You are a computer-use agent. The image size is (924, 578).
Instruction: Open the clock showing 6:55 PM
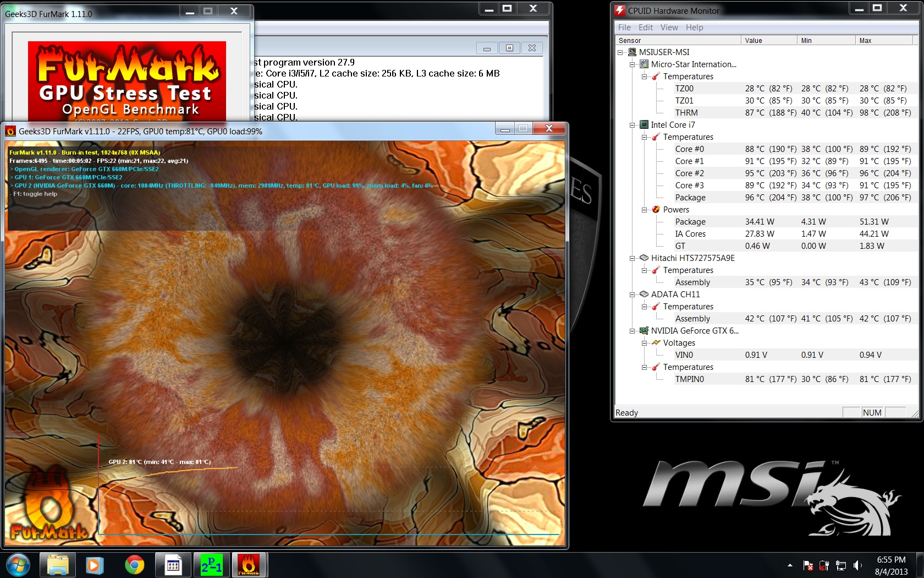[891, 565]
